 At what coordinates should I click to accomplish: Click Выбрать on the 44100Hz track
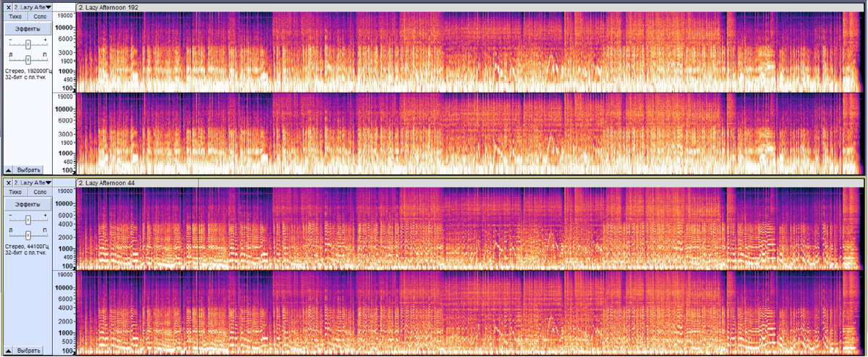click(28, 350)
